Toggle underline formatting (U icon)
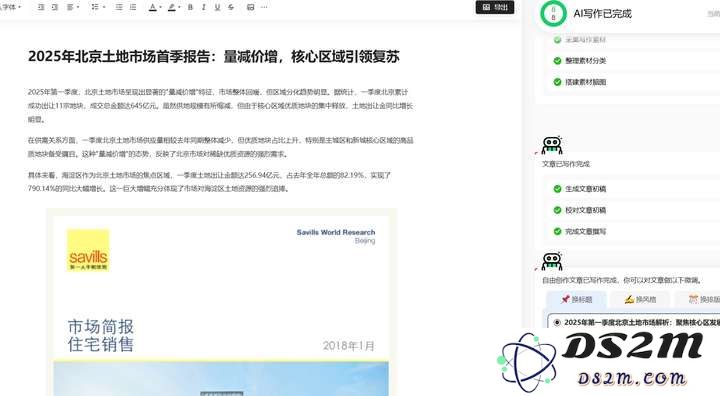Screen dimensions: 720x396 click(x=217, y=7)
